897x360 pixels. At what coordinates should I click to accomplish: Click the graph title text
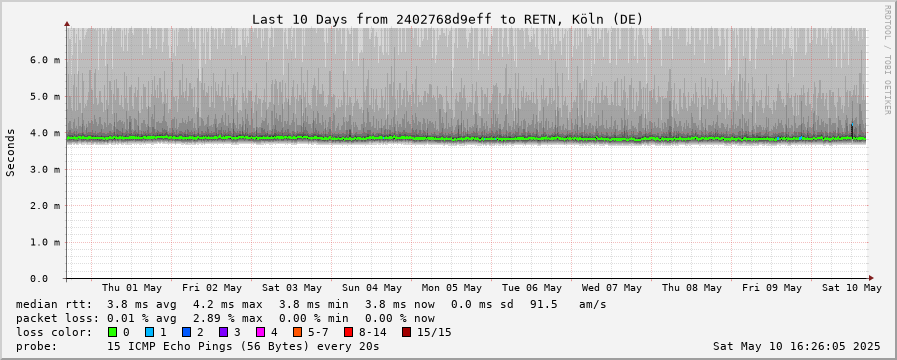[448, 19]
